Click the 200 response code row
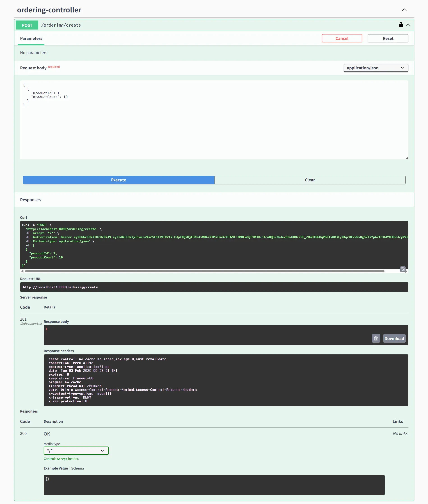The height and width of the screenshot is (504, 428). pos(23,433)
